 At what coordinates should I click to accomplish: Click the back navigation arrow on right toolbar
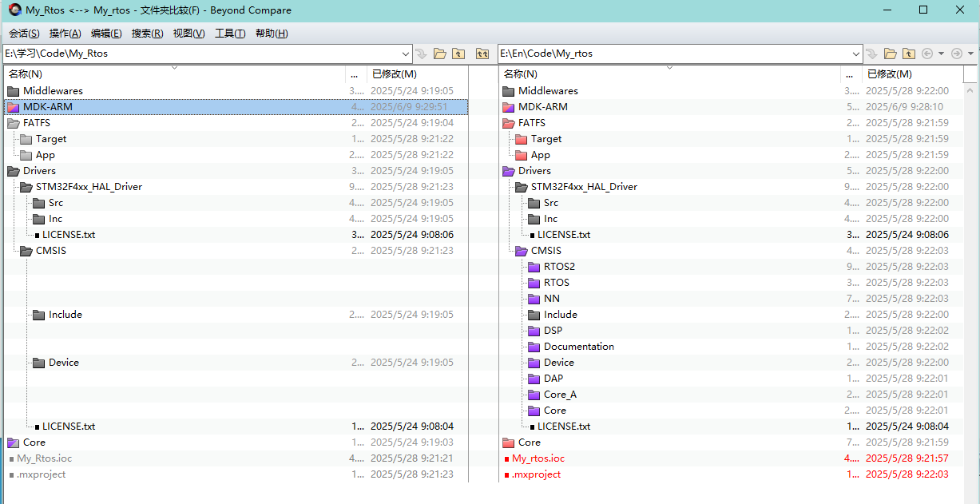click(927, 54)
